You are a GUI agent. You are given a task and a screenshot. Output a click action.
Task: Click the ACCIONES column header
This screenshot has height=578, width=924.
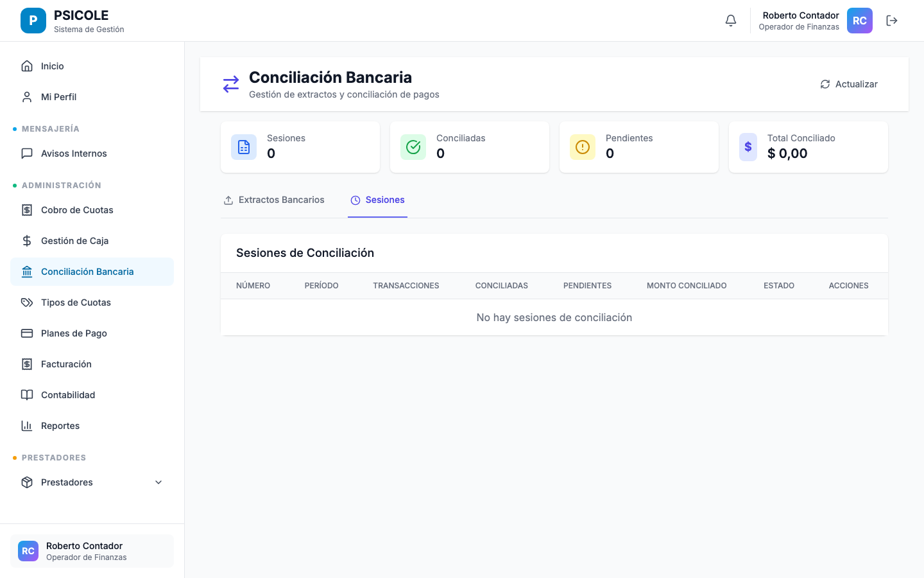tap(848, 286)
